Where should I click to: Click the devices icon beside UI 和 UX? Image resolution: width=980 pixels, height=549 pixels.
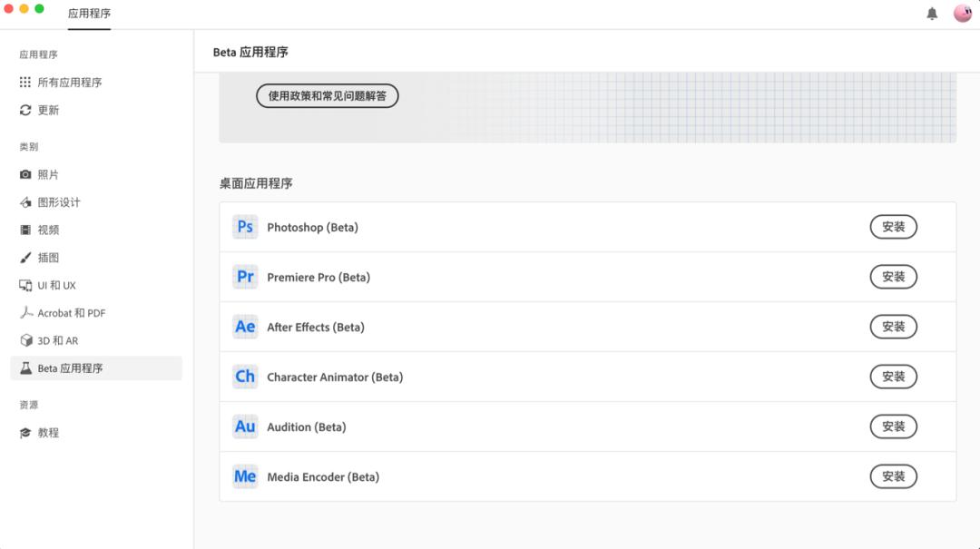point(25,285)
